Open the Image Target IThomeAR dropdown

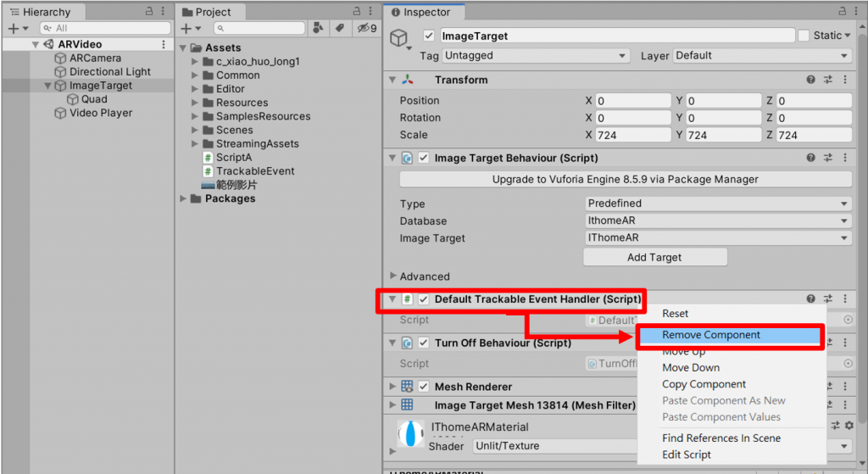[x=718, y=238]
